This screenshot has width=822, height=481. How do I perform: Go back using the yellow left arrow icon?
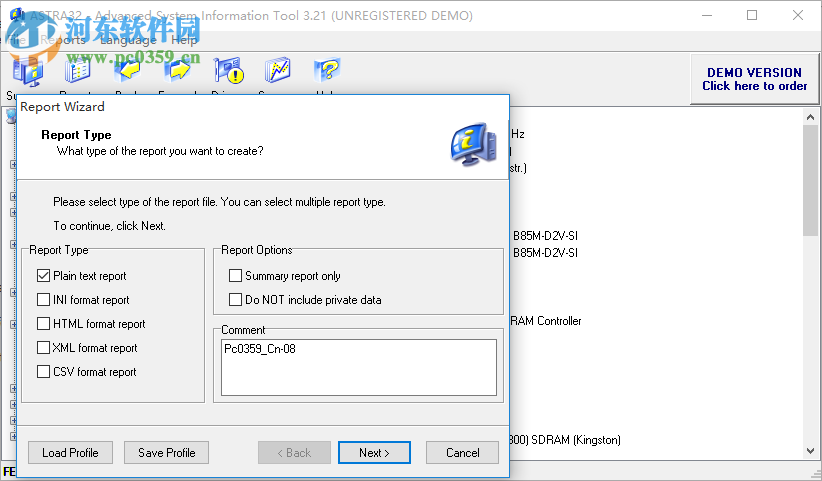point(127,70)
